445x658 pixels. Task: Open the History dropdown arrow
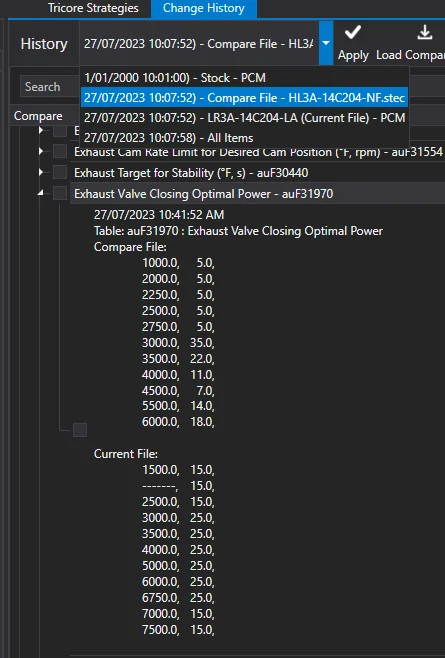pos(326,43)
